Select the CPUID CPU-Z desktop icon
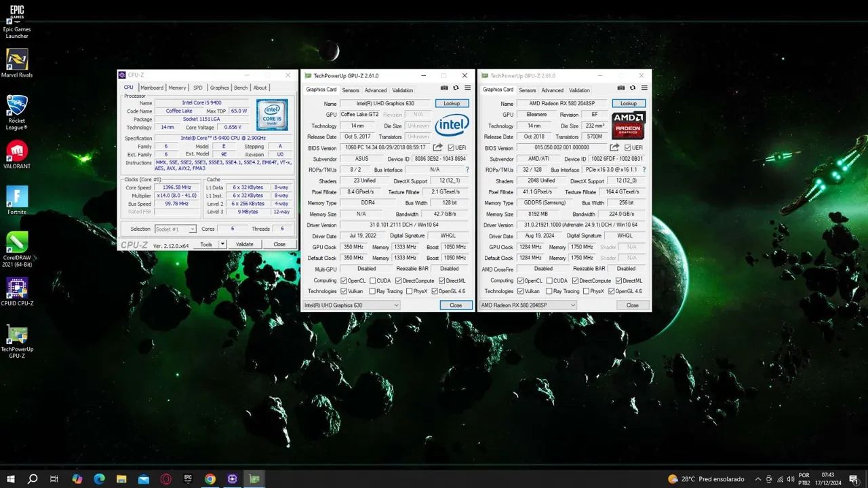The height and width of the screenshot is (488, 868). click(17, 292)
